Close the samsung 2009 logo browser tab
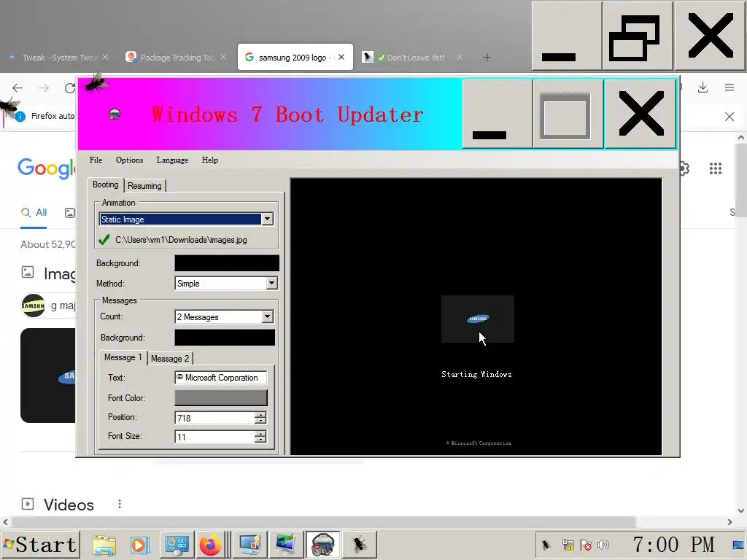Viewport: 747px width, 560px height. pyautogui.click(x=341, y=57)
